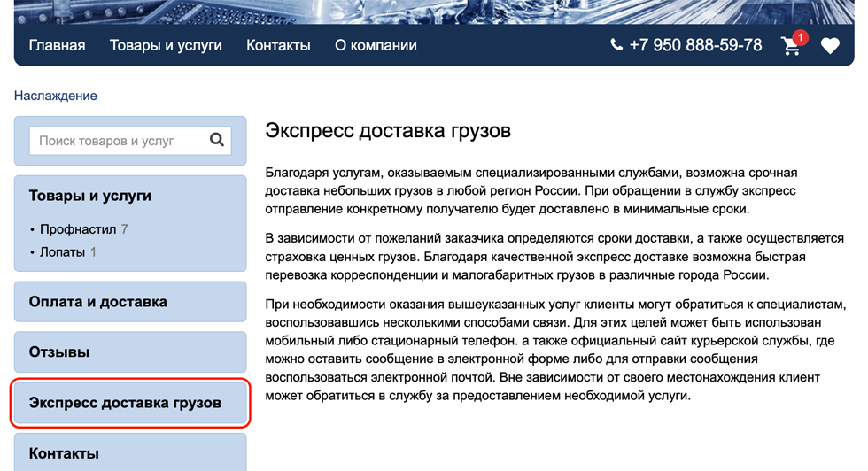Open favorites via the heart icon
The height and width of the screenshot is (471, 868).
830,46
